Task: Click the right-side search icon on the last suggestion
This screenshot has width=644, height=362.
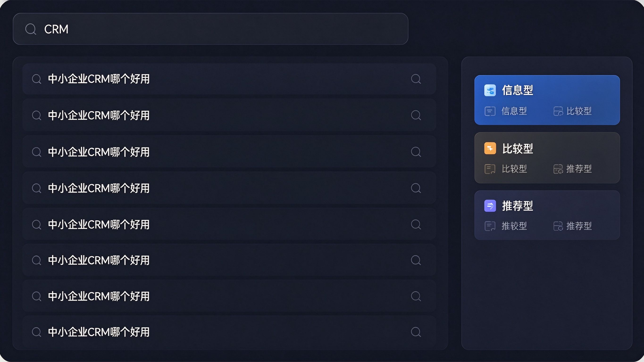Action: [416, 332]
